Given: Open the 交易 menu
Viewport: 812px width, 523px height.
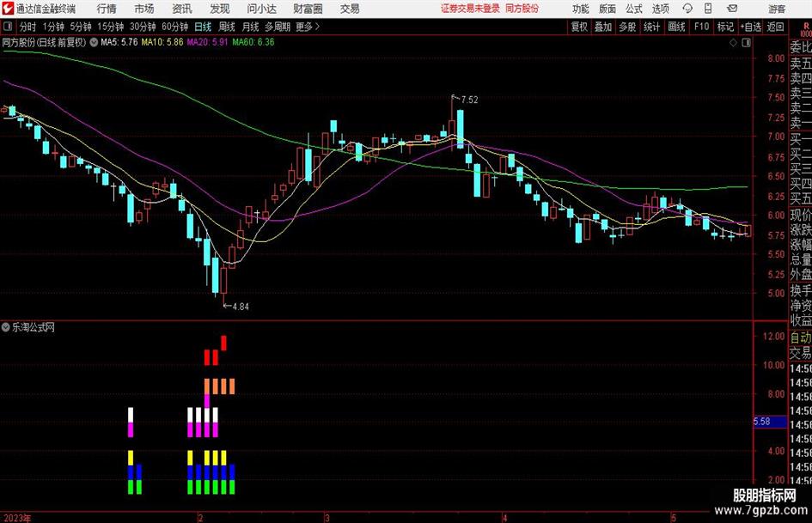Looking at the screenshot, I should click(350, 9).
